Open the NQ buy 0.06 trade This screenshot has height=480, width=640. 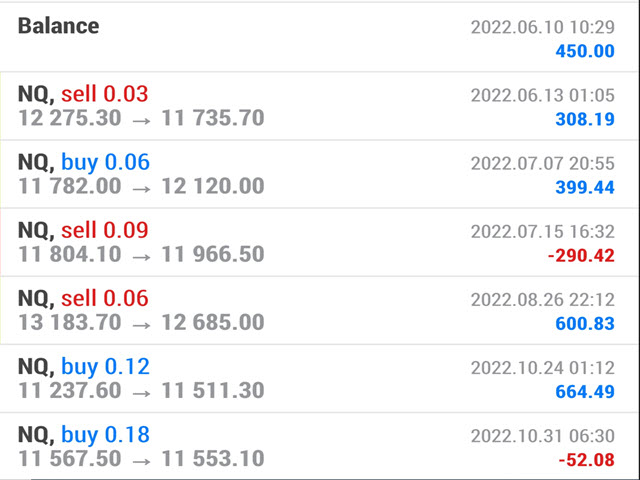[x=319, y=174]
